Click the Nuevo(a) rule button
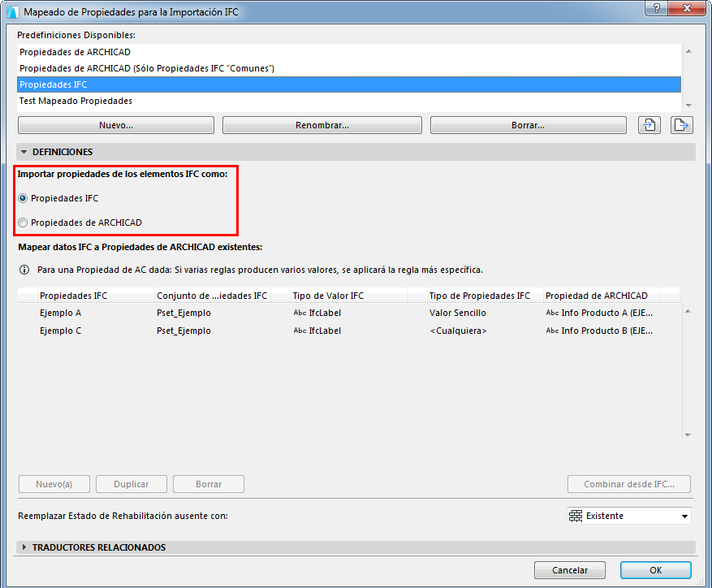712x588 pixels. pyautogui.click(x=54, y=484)
